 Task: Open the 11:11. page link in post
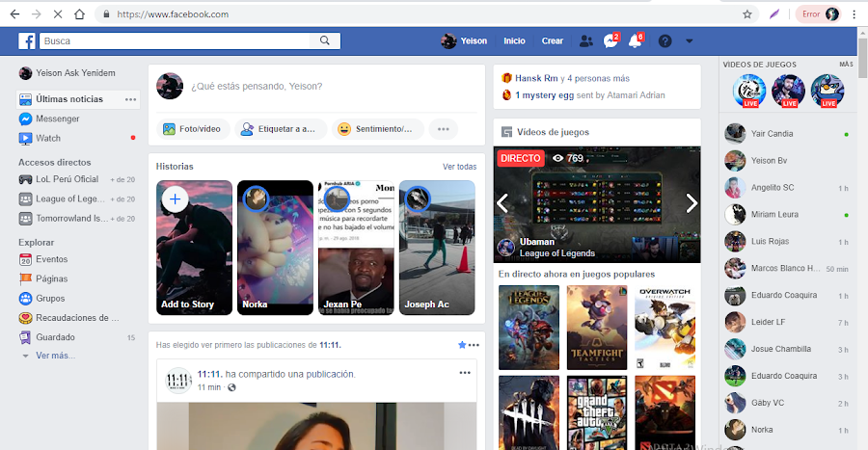[x=210, y=374]
